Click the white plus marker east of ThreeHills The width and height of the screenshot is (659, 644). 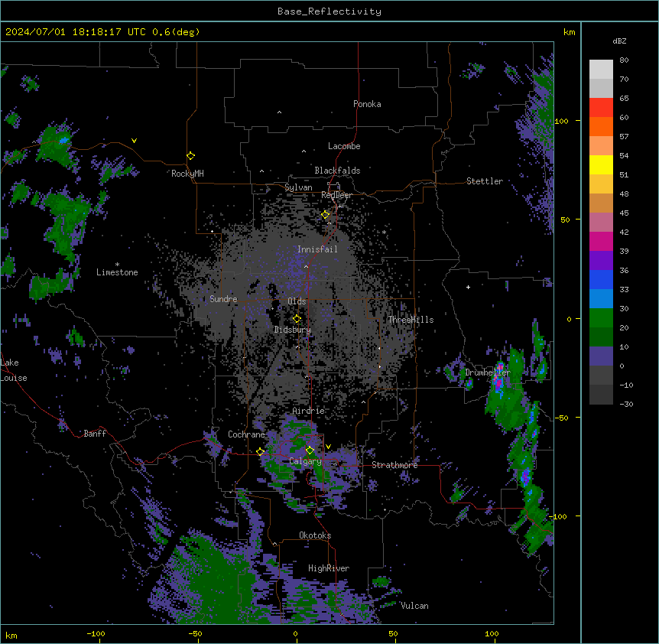coord(468,287)
